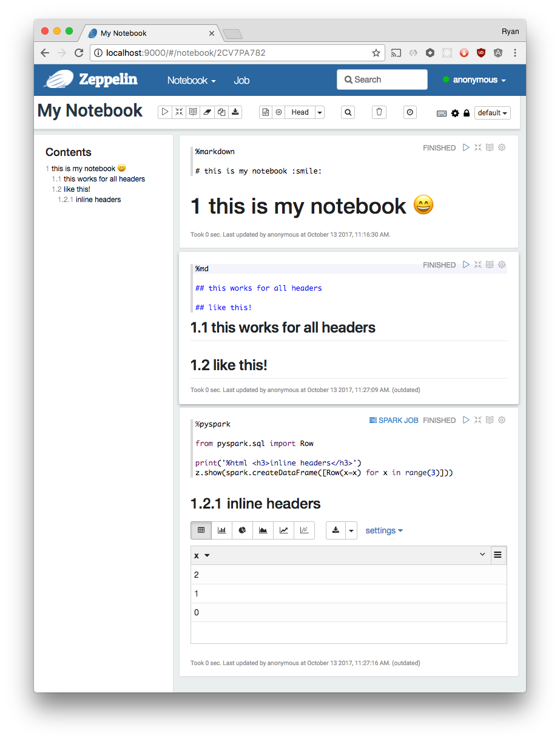
Task: Click set revision icon beside Head
Action: [279, 112]
